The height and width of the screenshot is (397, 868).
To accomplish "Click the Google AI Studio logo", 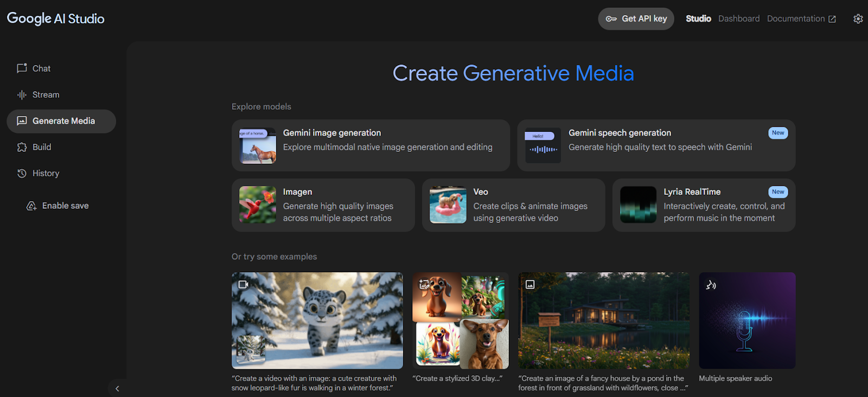I will click(55, 18).
